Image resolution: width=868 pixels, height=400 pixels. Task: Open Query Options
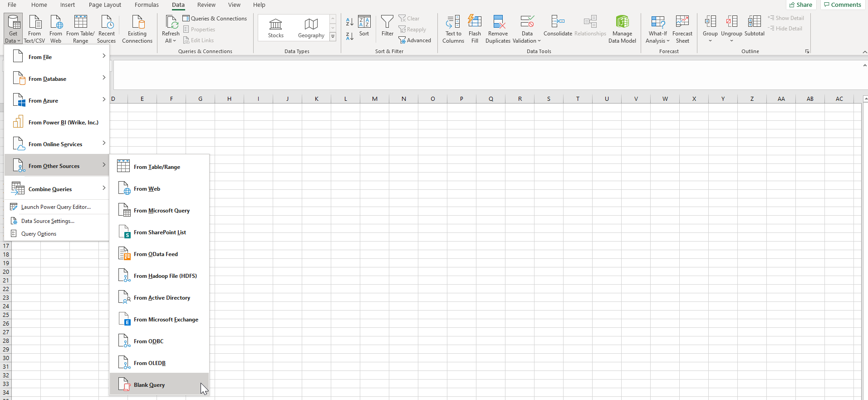click(57, 233)
